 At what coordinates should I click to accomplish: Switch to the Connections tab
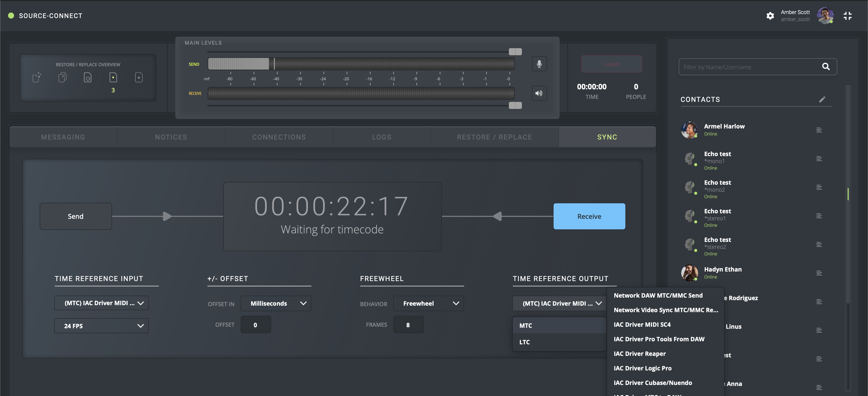(x=279, y=137)
